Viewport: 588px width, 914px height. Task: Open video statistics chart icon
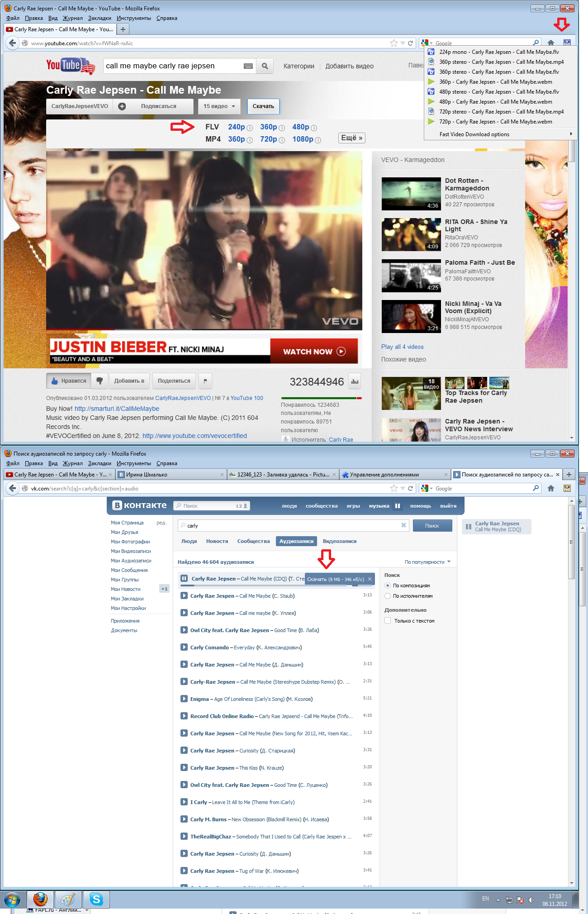[355, 381]
